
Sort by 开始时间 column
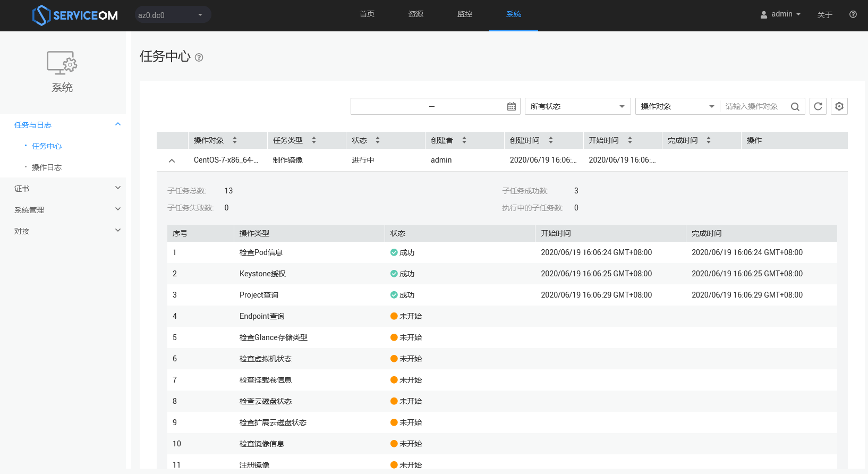(x=630, y=140)
